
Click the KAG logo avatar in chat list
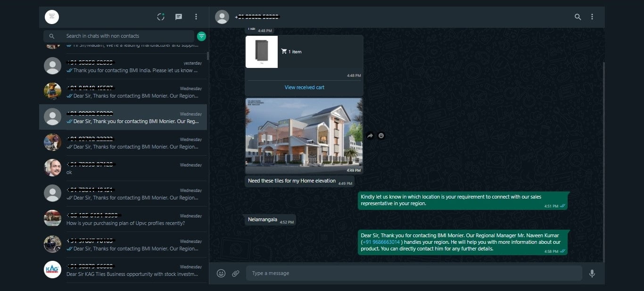pyautogui.click(x=52, y=270)
